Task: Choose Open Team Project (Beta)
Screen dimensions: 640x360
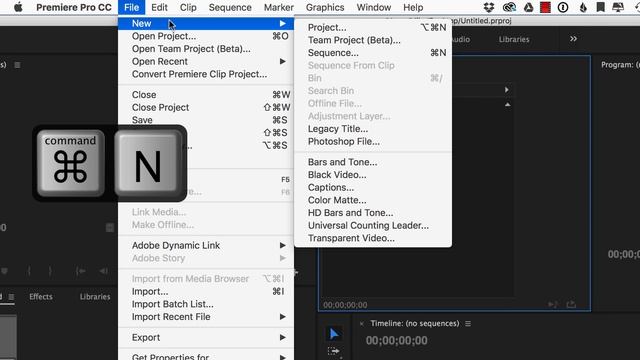Action: click(206, 49)
